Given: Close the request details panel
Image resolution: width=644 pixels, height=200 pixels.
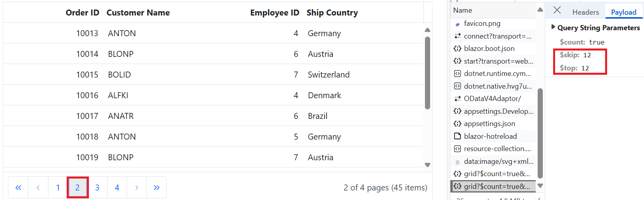Looking at the screenshot, I should [557, 10].
